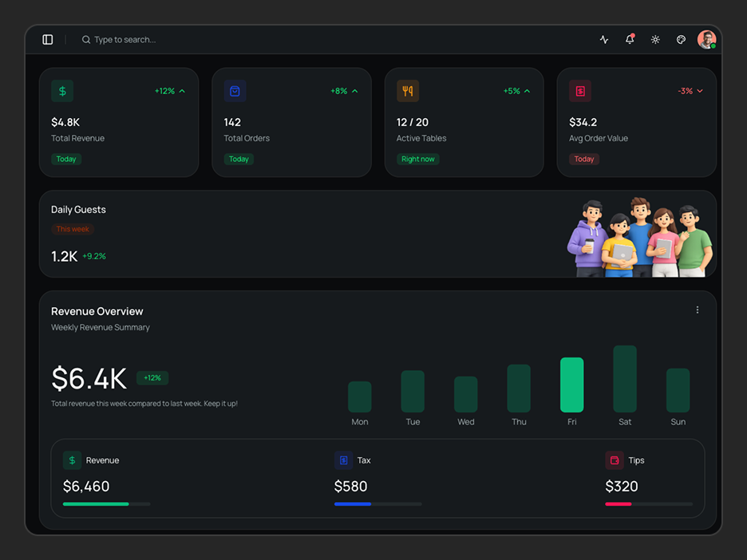The height and width of the screenshot is (560, 747).
Task: Click the Today badge under Total Orders
Action: coord(239,159)
